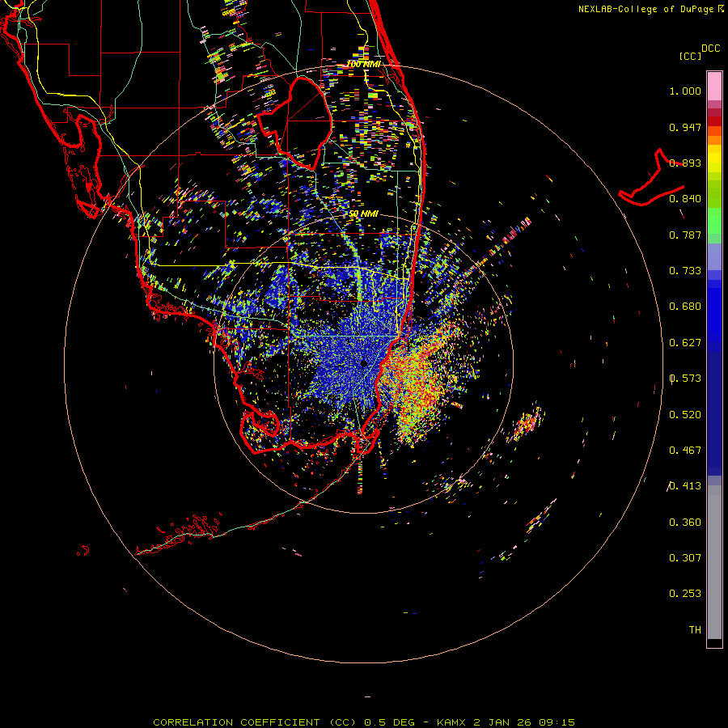The image size is (728, 728).
Task: Select the 0.467 scale value
Action: (x=685, y=451)
